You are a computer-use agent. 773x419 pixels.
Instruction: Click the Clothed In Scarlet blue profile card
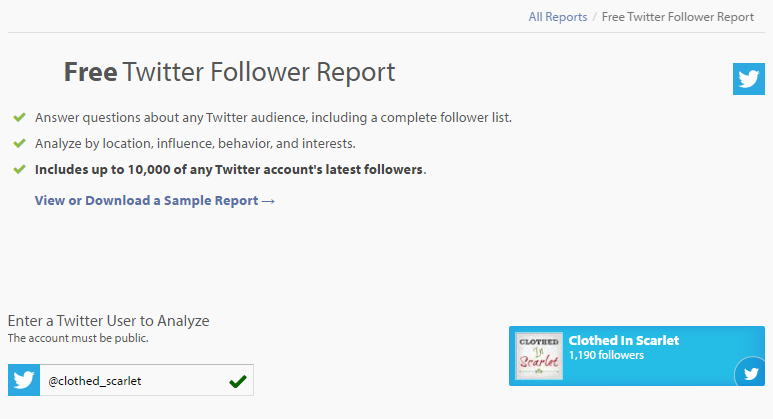636,356
